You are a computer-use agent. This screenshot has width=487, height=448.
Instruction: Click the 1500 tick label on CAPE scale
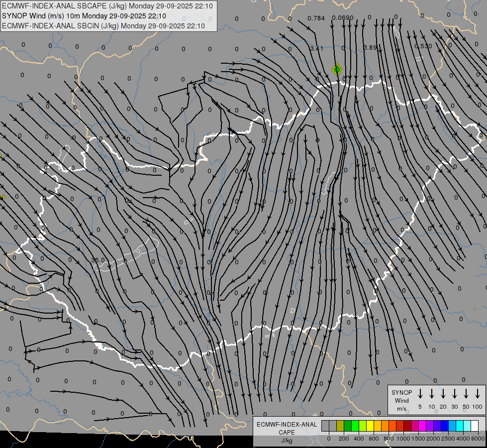click(x=418, y=439)
